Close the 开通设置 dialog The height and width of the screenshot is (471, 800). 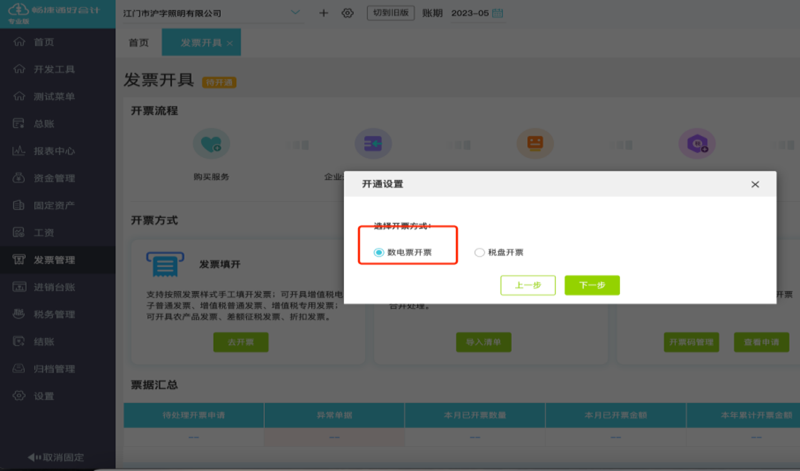point(755,184)
